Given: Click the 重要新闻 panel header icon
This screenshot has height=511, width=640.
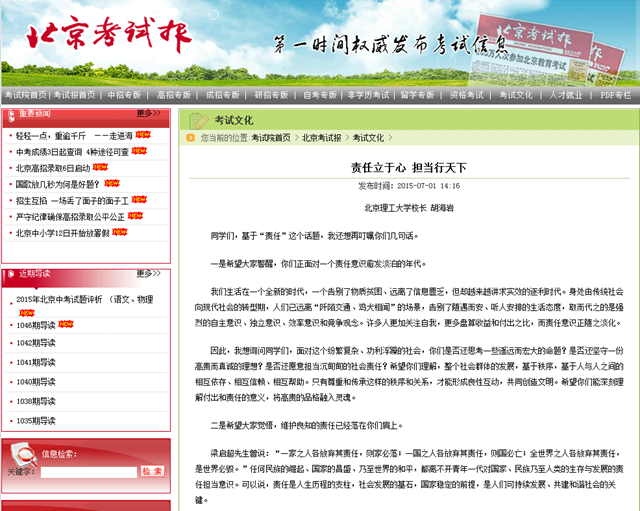Looking at the screenshot, I should [x=11, y=114].
